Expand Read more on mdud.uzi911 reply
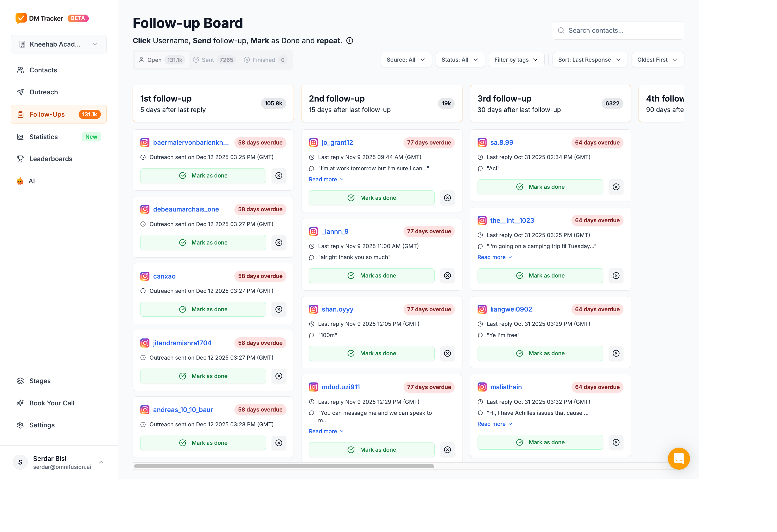777x532 pixels. click(x=326, y=431)
